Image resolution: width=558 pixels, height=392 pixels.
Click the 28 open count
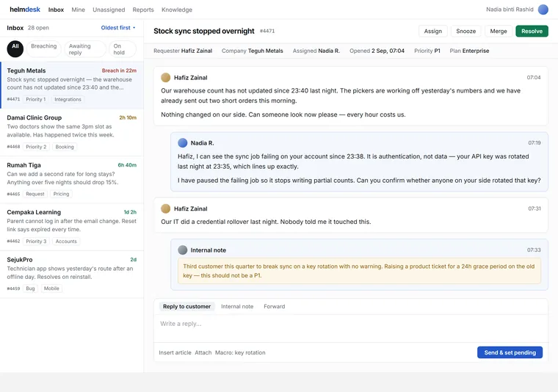[x=38, y=28]
